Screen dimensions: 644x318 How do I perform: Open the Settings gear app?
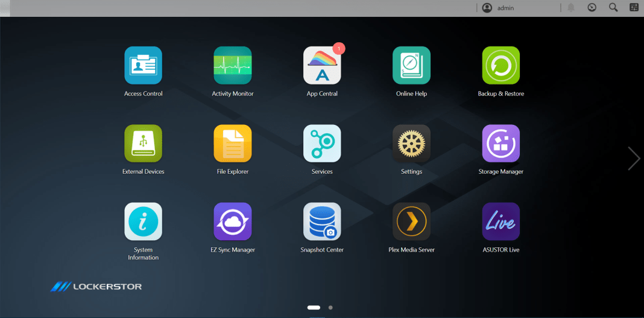click(x=411, y=144)
